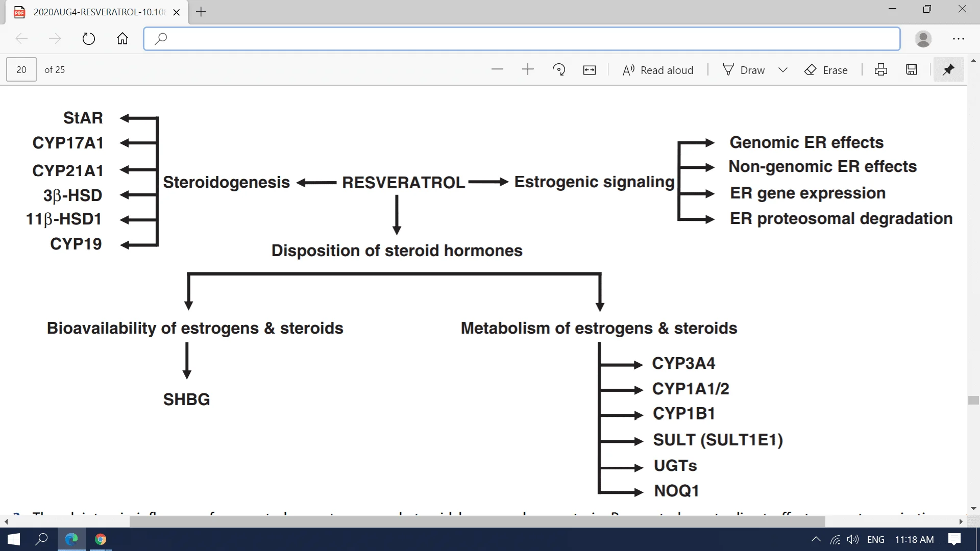This screenshot has height=551, width=980.
Task: Expand browser settings menu
Action: pyautogui.click(x=959, y=38)
